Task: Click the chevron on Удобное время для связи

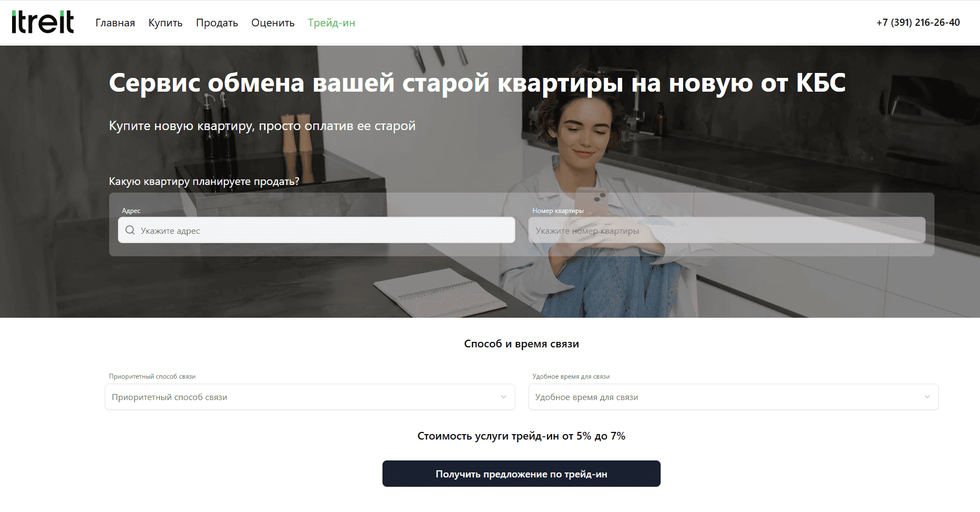Action: point(927,397)
